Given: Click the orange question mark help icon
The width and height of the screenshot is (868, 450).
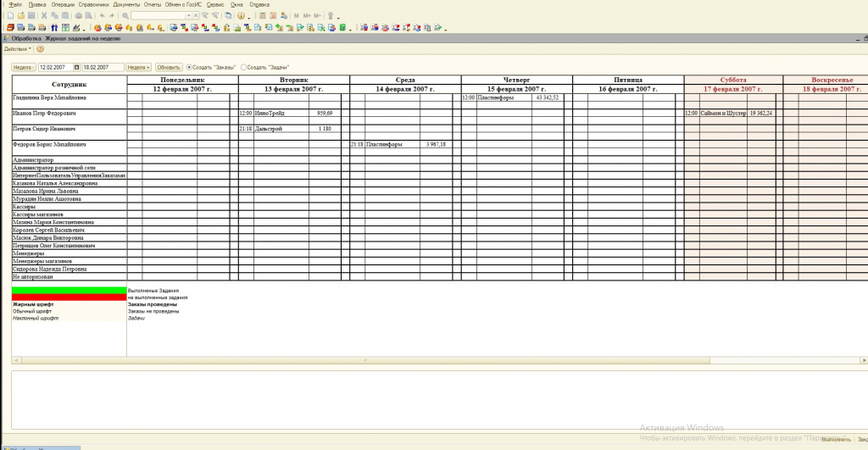Looking at the screenshot, I should click(41, 48).
